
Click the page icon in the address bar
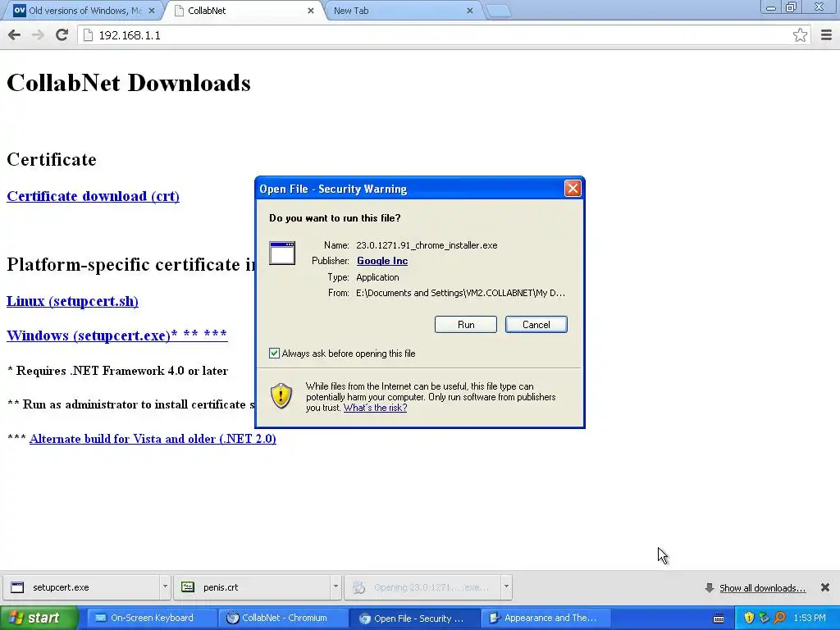(x=88, y=34)
